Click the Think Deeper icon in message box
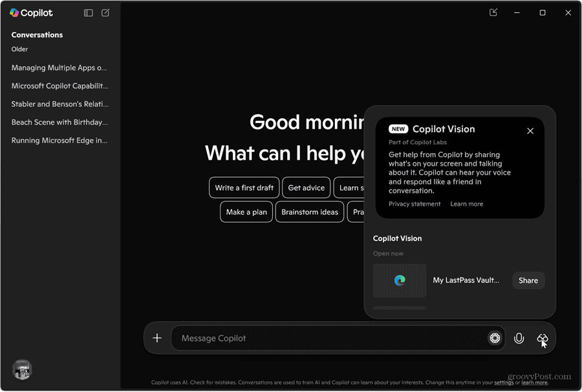This screenshot has height=392, width=582. pos(495,338)
